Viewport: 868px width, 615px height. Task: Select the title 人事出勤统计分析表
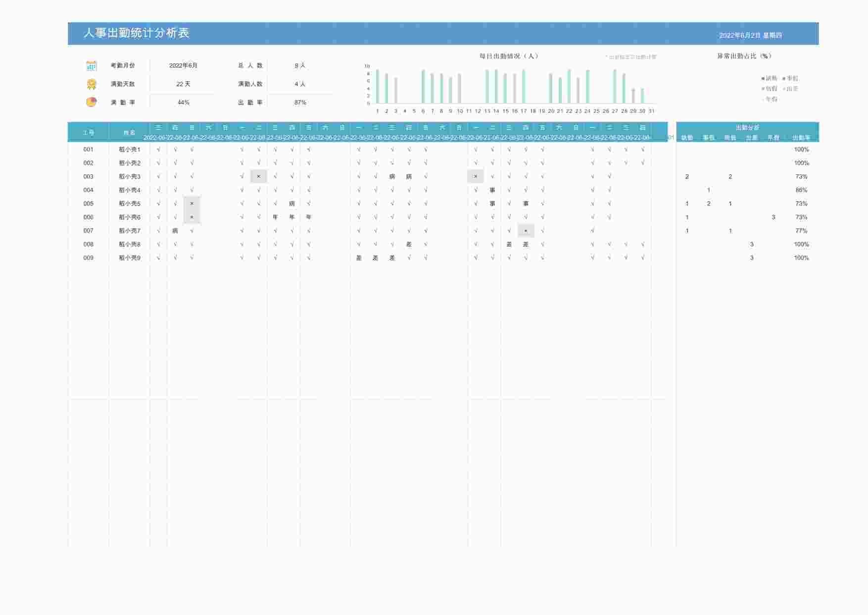[137, 33]
